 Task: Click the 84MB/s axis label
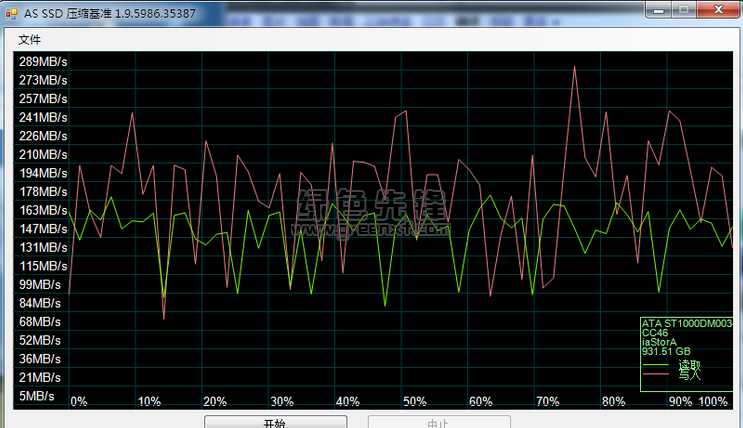point(40,303)
